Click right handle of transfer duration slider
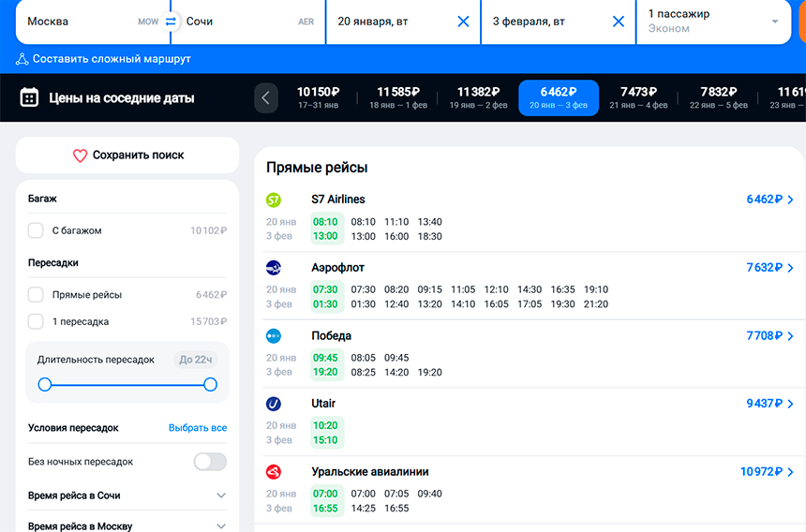Viewport: 806px width, 532px height. tap(210, 384)
